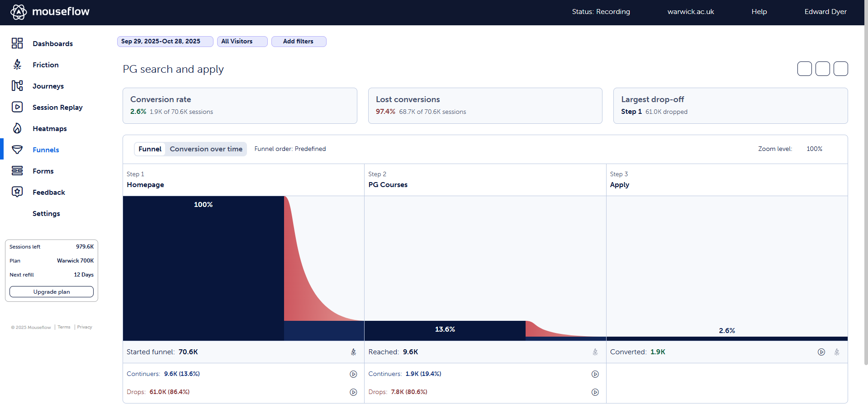The width and height of the screenshot is (868, 413).
Task: View friction for Homepage step
Action: click(x=353, y=352)
